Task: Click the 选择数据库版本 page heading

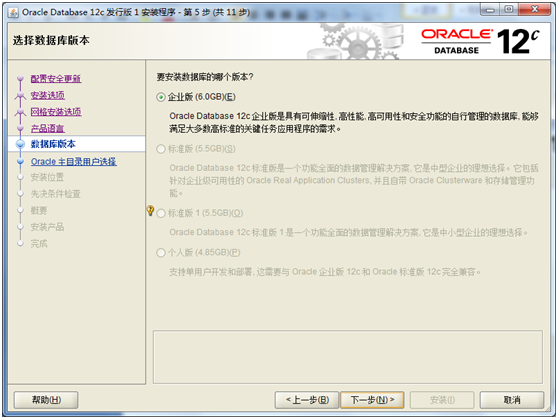Action: (51, 41)
